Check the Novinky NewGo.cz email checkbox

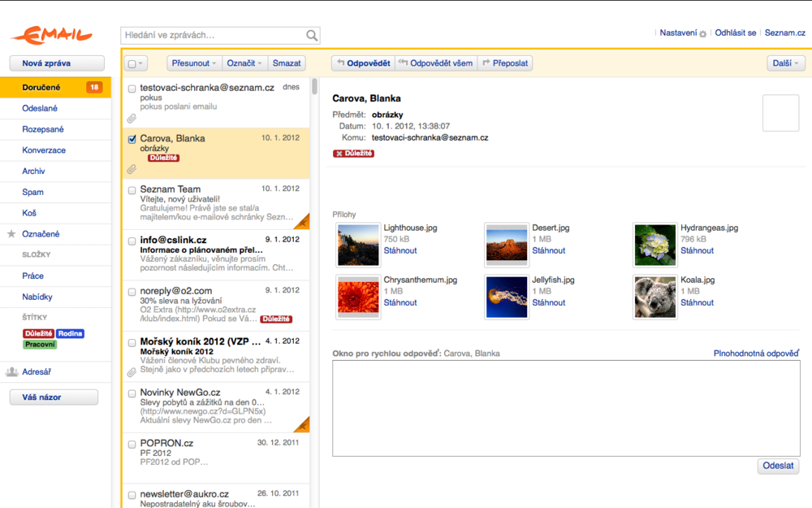coord(132,393)
